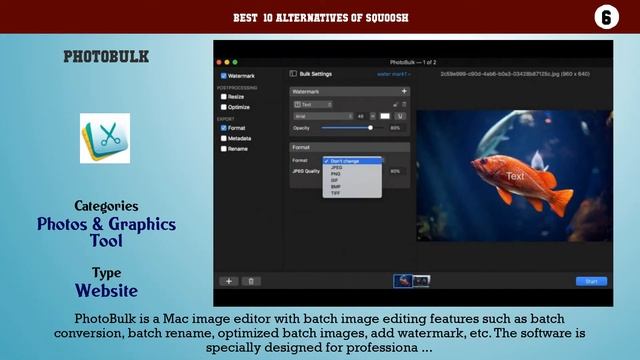Open the watermark type Text dropdown

313,104
